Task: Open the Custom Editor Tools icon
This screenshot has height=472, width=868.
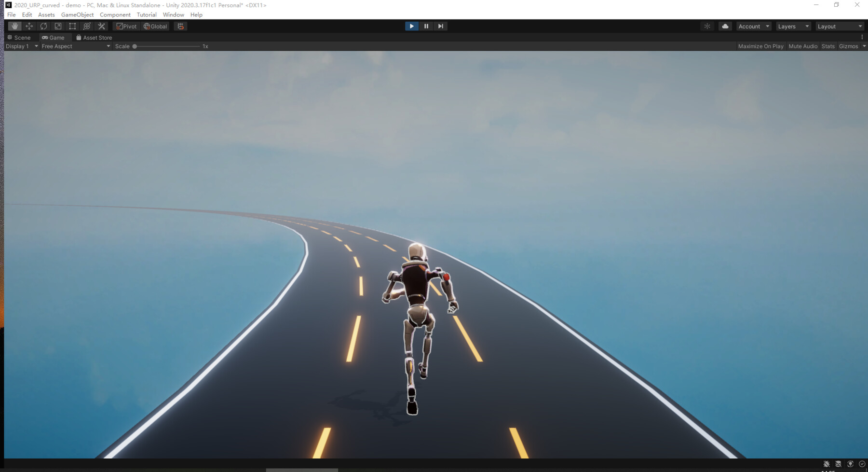Action: click(x=101, y=26)
